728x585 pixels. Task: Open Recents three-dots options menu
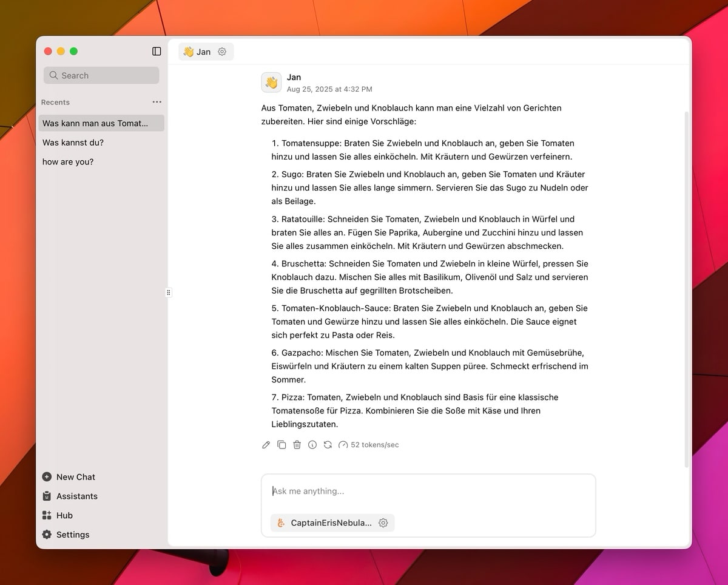pos(157,102)
